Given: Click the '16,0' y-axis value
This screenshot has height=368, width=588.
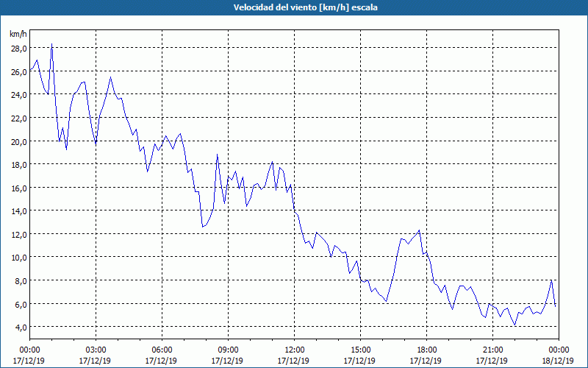Looking at the screenshot, I should click(x=19, y=188).
